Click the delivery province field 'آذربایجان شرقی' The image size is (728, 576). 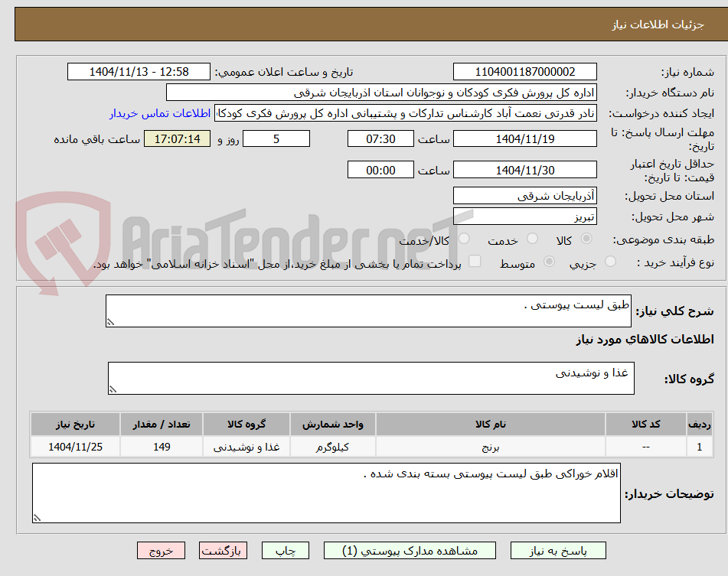[525, 196]
